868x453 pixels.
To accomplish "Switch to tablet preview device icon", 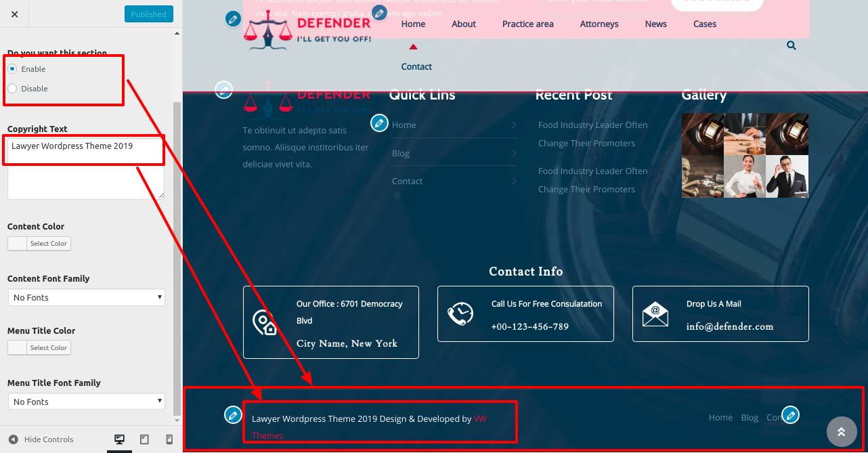I will [x=144, y=439].
